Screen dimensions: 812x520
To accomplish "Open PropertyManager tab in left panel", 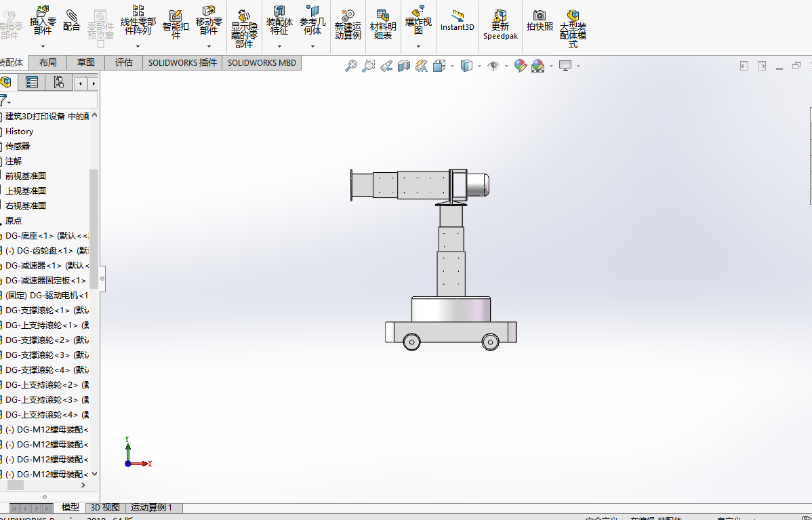I will click(x=32, y=82).
